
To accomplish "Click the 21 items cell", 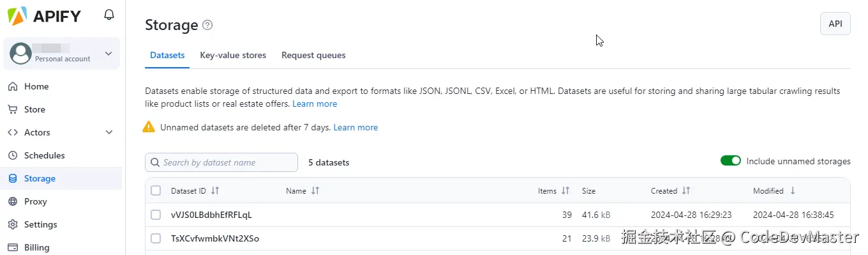I will coord(567,238).
